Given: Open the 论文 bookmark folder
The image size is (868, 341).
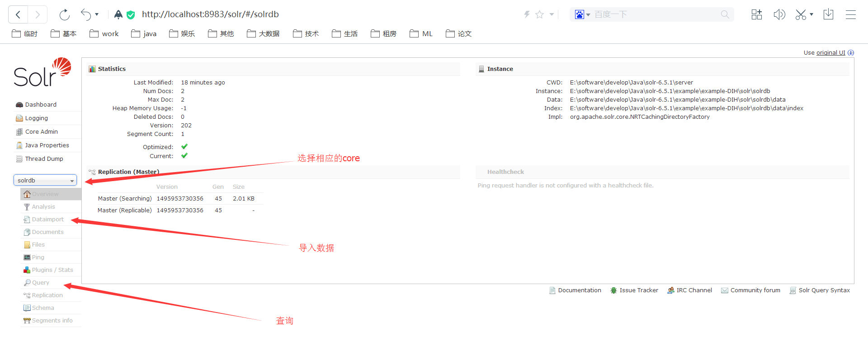Looking at the screenshot, I should coord(458,34).
